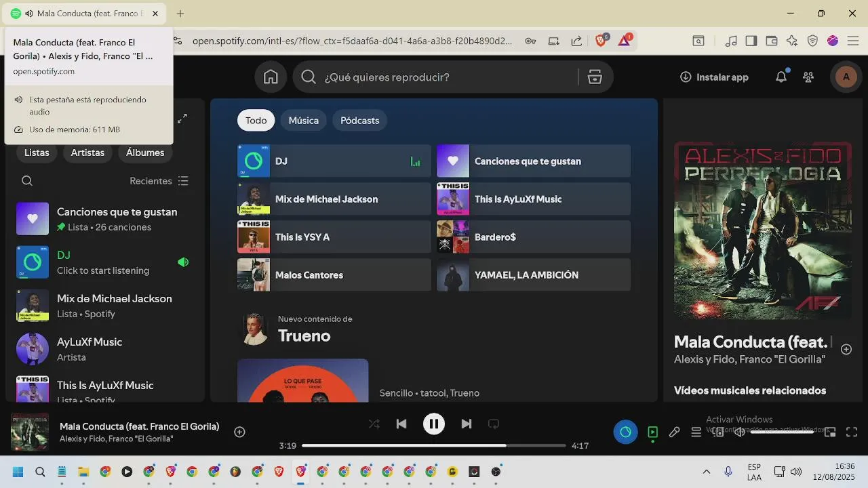Mute the volume speaker icon

pyautogui.click(x=739, y=432)
